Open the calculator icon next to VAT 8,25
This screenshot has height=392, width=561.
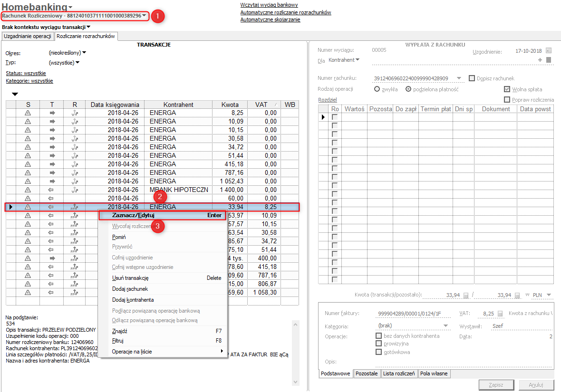pos(500,314)
